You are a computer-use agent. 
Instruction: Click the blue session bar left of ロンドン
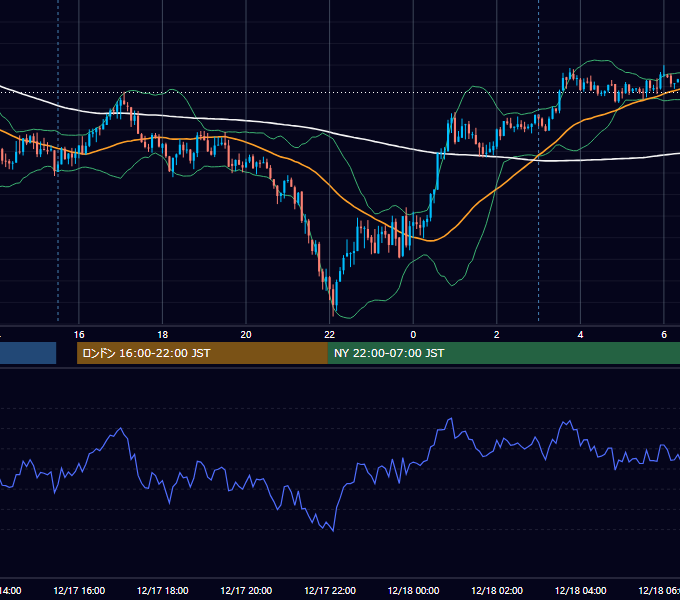(x=28, y=353)
